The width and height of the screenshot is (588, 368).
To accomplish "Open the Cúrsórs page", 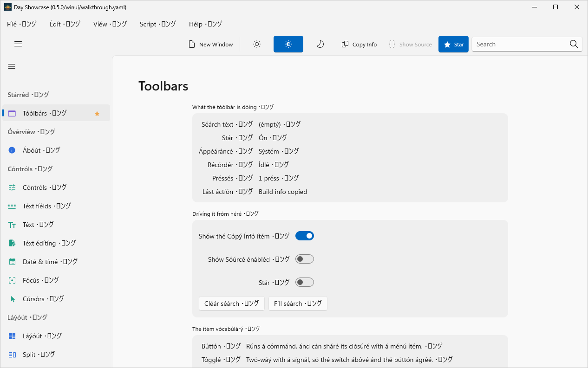I will 56,299.
